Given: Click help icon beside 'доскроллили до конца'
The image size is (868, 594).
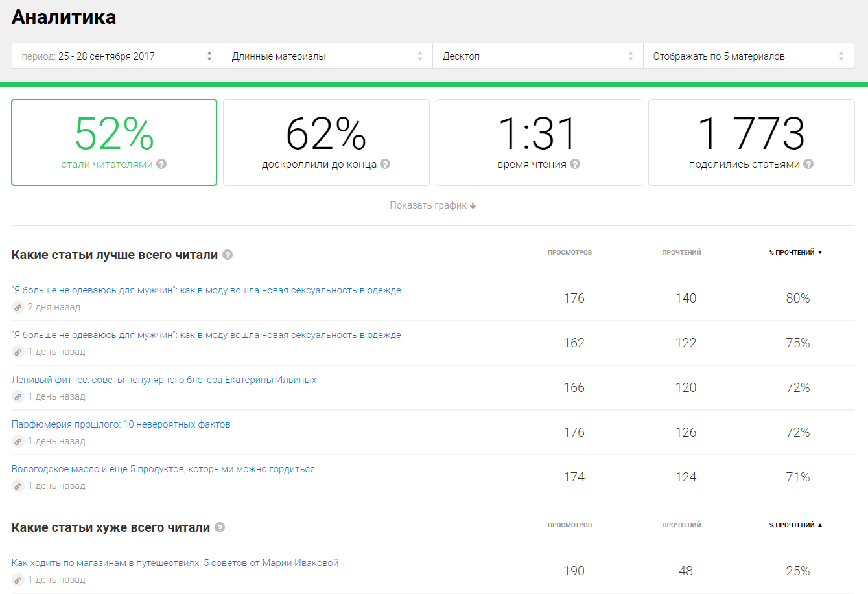Looking at the screenshot, I should click(385, 165).
